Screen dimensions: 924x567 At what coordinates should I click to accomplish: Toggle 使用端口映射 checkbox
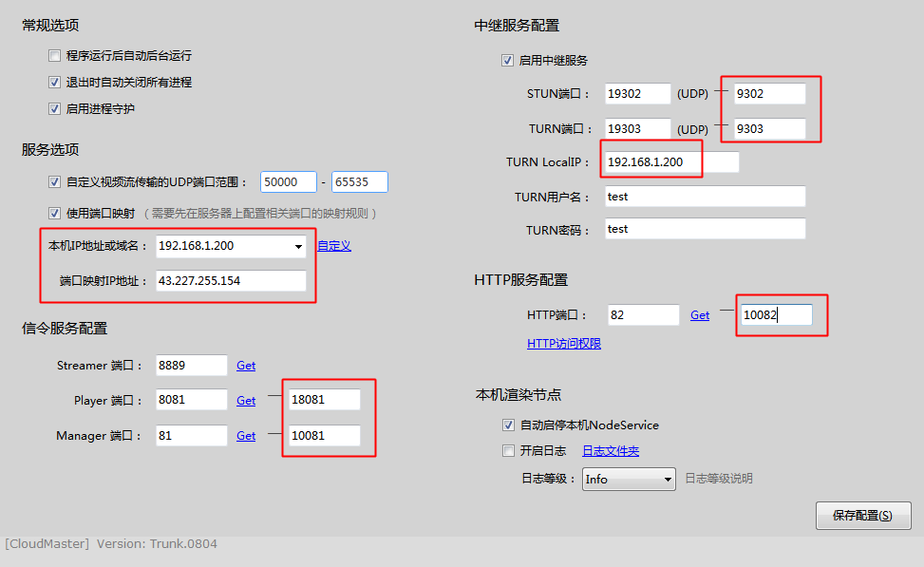pos(54,214)
